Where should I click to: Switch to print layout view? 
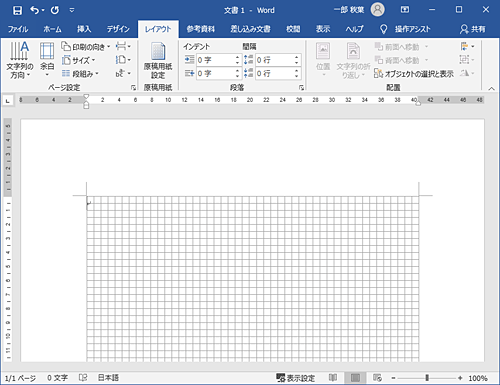[355, 378]
